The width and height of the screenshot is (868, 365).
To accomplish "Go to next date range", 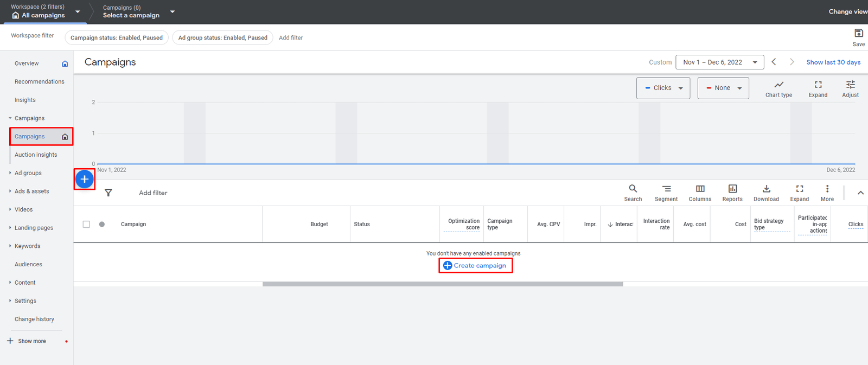I will click(x=792, y=62).
